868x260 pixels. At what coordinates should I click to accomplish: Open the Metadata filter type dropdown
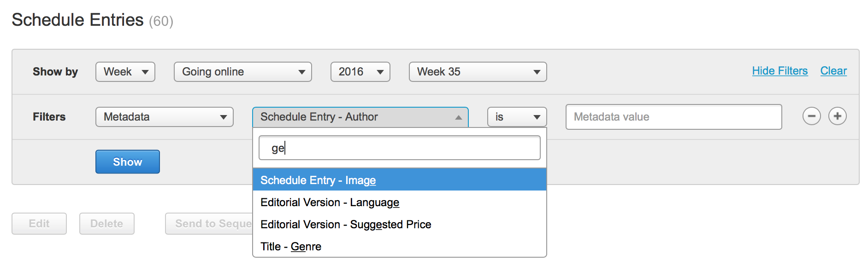click(x=164, y=117)
